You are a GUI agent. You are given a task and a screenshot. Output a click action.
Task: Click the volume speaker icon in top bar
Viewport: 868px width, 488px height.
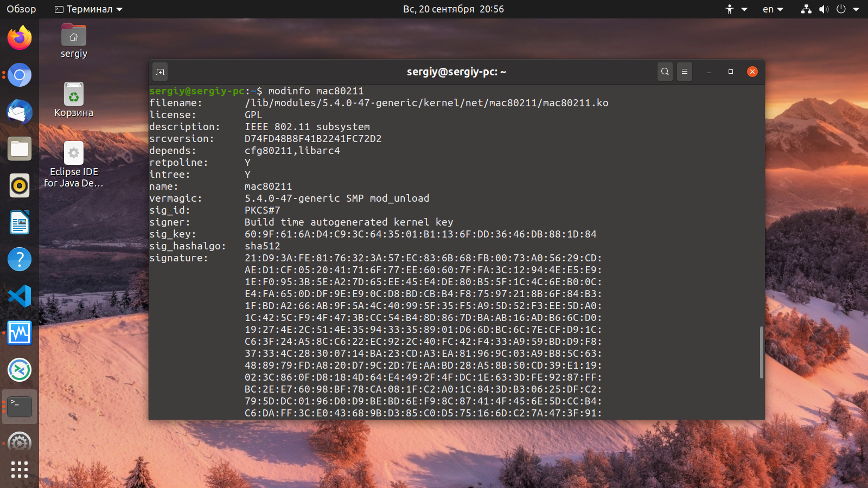(x=824, y=9)
